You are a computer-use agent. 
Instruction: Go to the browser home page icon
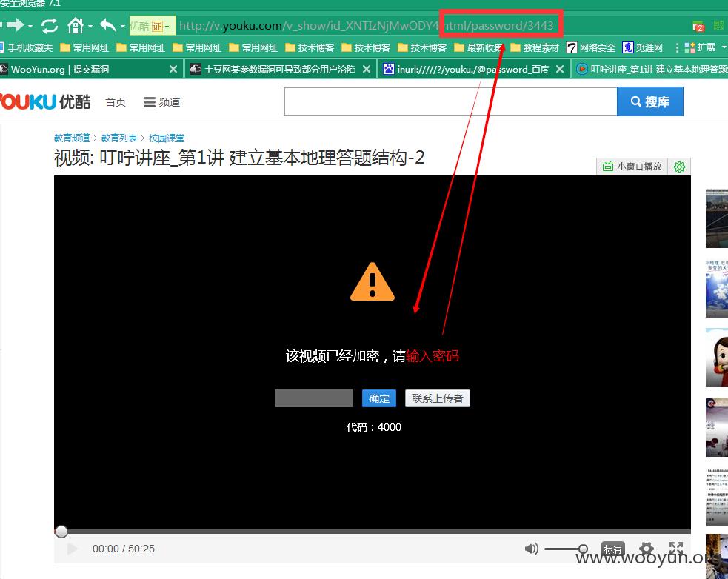pos(76,25)
